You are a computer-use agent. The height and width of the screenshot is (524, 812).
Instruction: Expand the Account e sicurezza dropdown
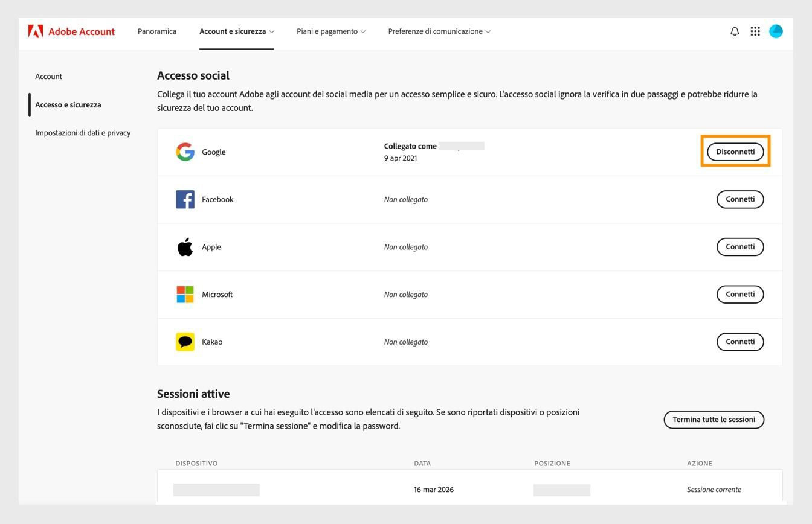[236, 31]
